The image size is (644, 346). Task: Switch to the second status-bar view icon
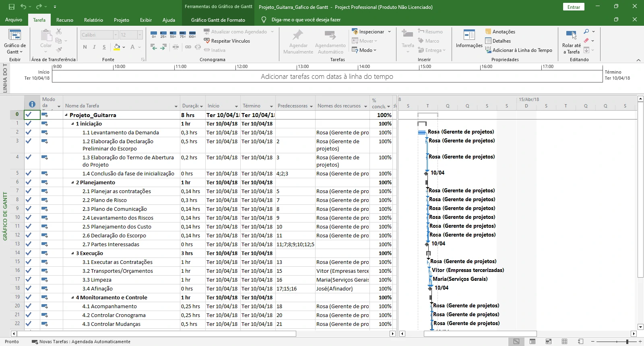click(533, 342)
